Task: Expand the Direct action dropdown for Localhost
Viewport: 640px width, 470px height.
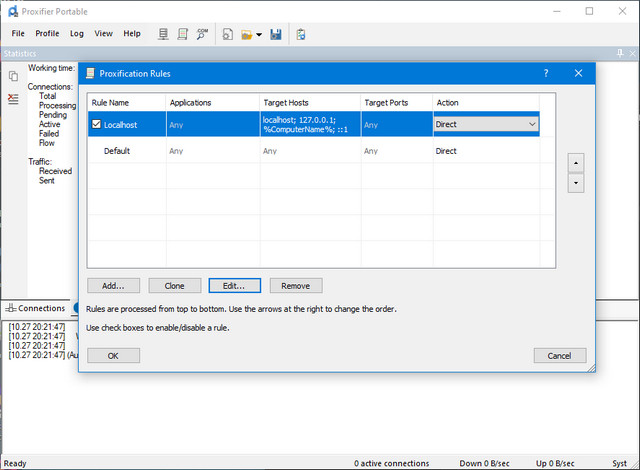Action: pyautogui.click(x=531, y=124)
